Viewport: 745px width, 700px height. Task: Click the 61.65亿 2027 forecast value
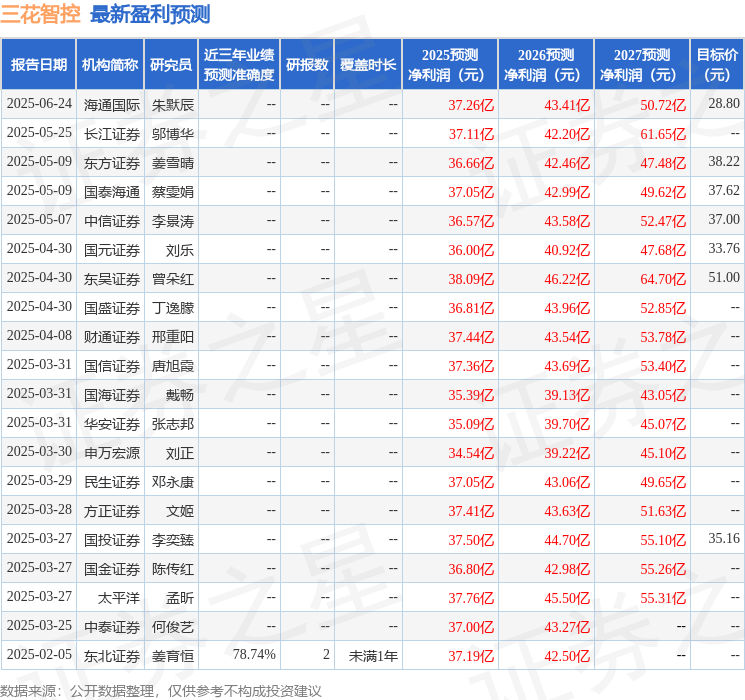(x=663, y=134)
